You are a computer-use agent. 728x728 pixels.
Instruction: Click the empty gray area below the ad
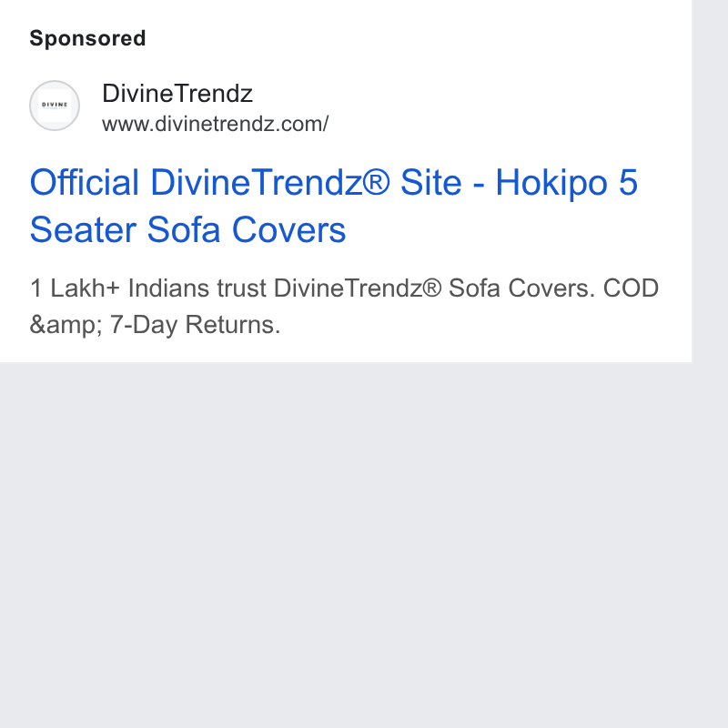(346, 543)
